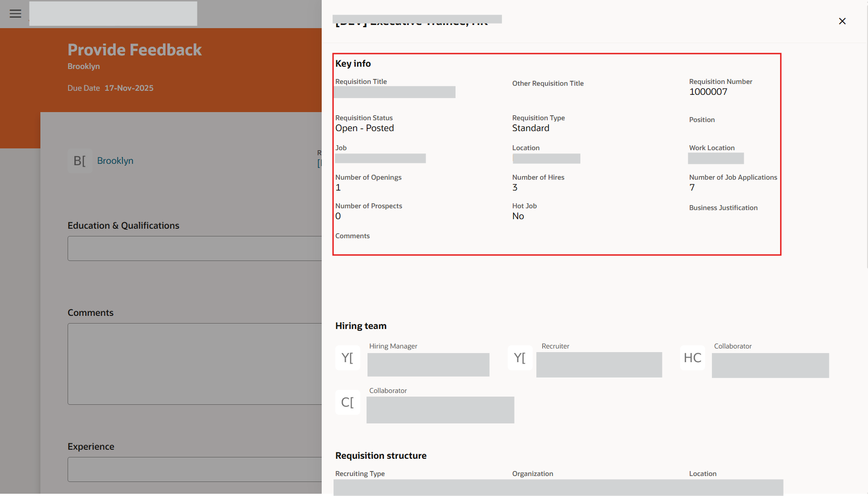Viewport: 868px width, 496px height.
Task: Open Brooklyn candidate link
Action: 115,161
